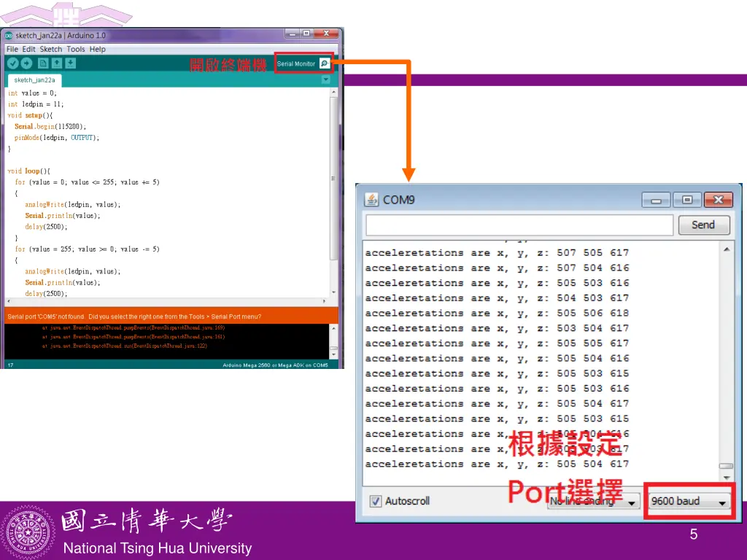Viewport: 747px width, 560px height.
Task: Click the for loop line with 'value += 5'
Action: [x=88, y=182]
